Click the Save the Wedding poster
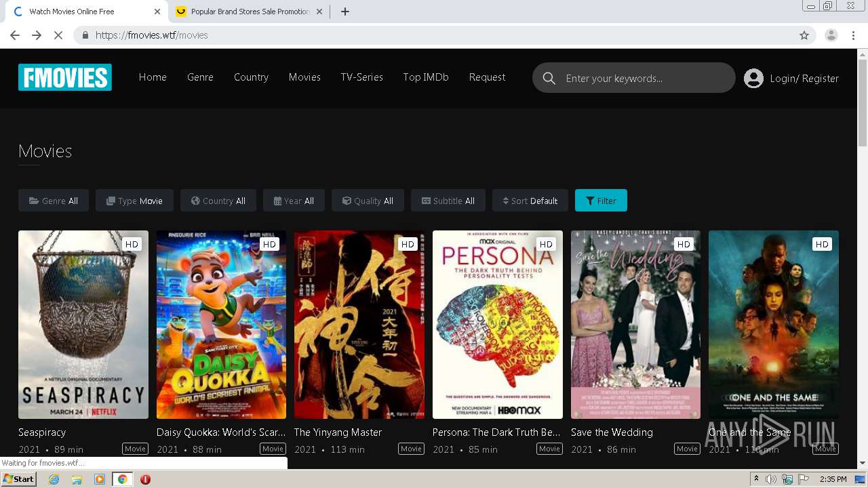This screenshot has width=868, height=488. pyautogui.click(x=635, y=325)
